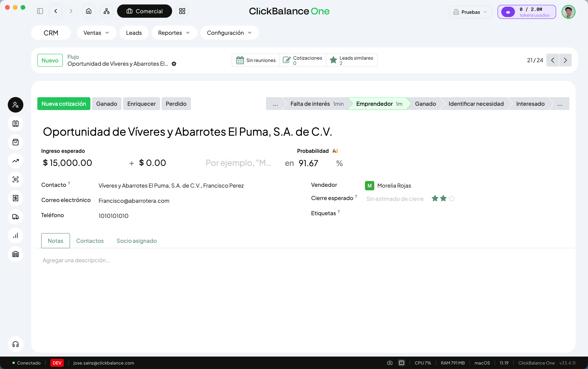588x369 pixels.
Task: Click the Enriquecer button
Action: point(141,104)
